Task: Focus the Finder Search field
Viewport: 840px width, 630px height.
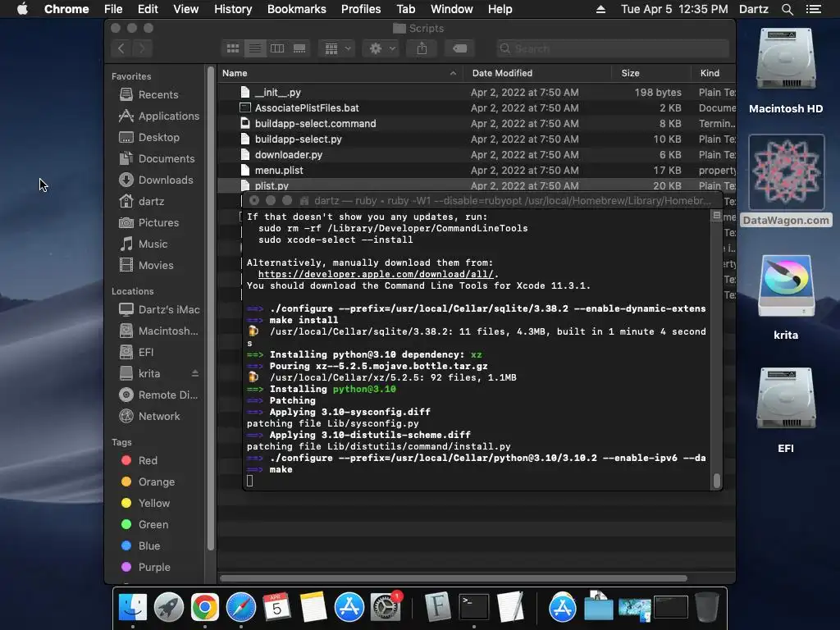Action: (612, 48)
